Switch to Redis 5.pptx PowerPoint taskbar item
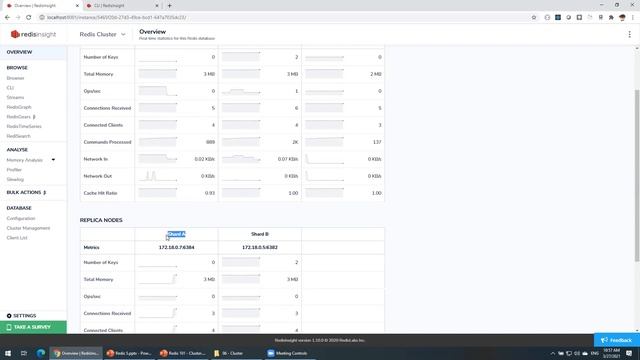The height and width of the screenshot is (360, 640). pos(129,353)
